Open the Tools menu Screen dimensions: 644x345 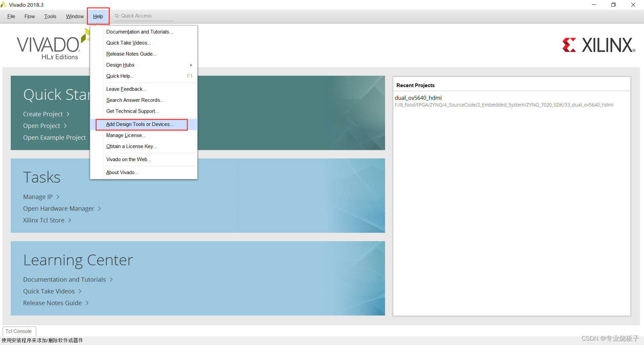50,16
